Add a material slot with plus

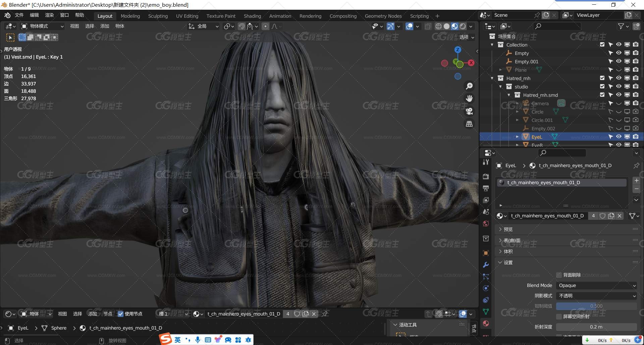point(636,181)
